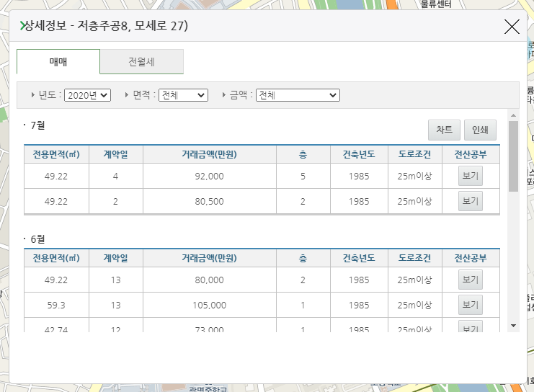Open the 면적 전체 dropdown

[x=183, y=95]
